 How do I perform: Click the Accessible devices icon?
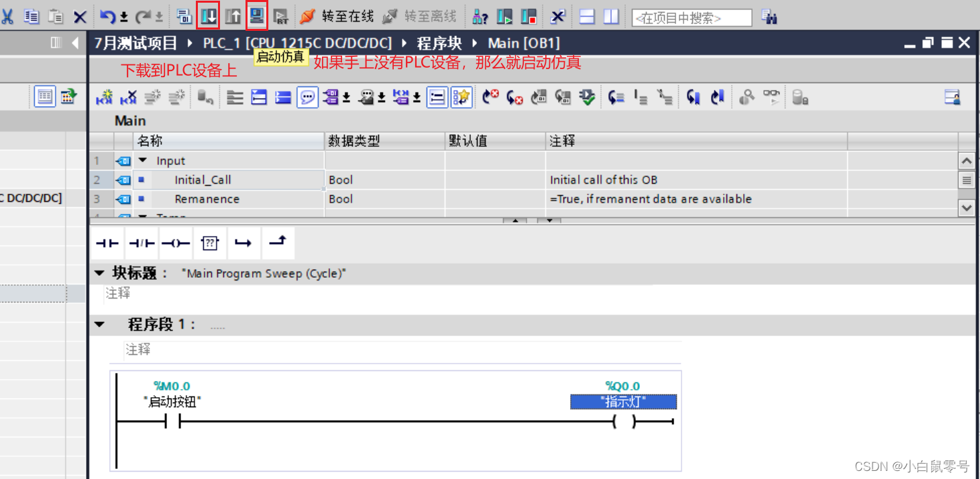[x=480, y=17]
